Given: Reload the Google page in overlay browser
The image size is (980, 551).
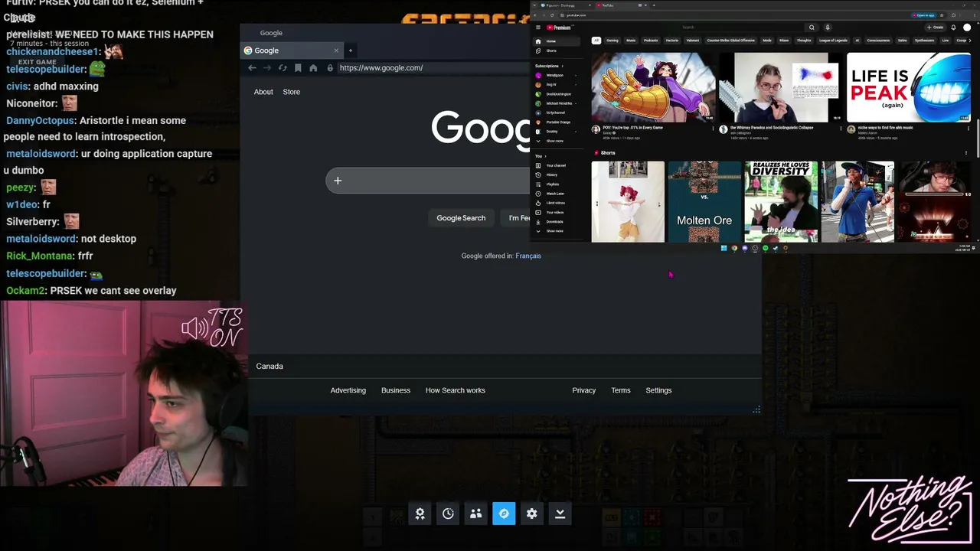Looking at the screenshot, I should pyautogui.click(x=283, y=68).
